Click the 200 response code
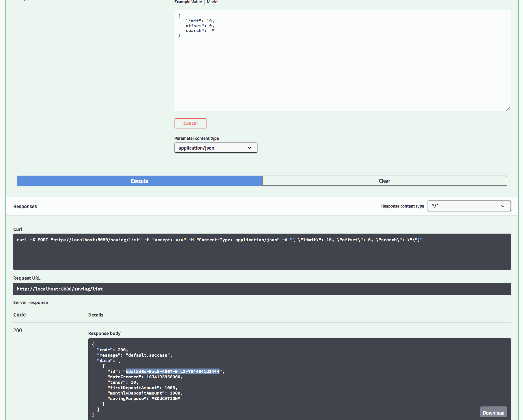 pyautogui.click(x=18, y=330)
